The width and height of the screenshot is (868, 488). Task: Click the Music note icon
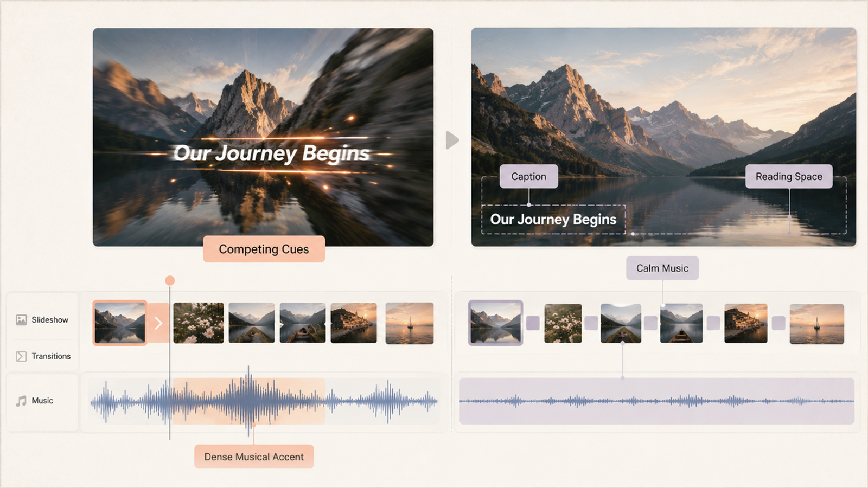pos(21,401)
